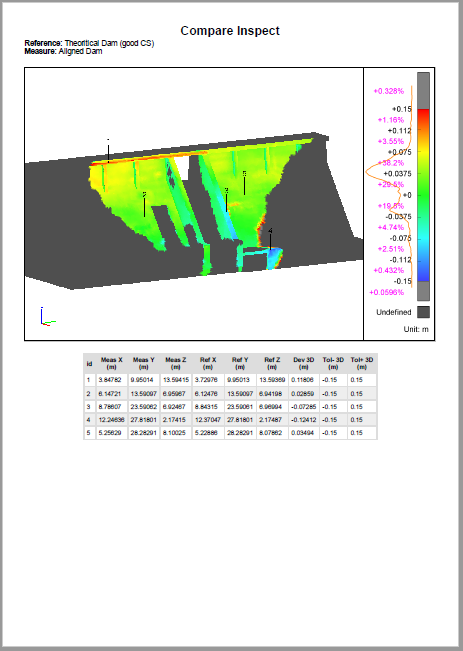Click measurement marker 4 near blue box
This screenshot has height=651, width=463.
pyautogui.click(x=270, y=239)
